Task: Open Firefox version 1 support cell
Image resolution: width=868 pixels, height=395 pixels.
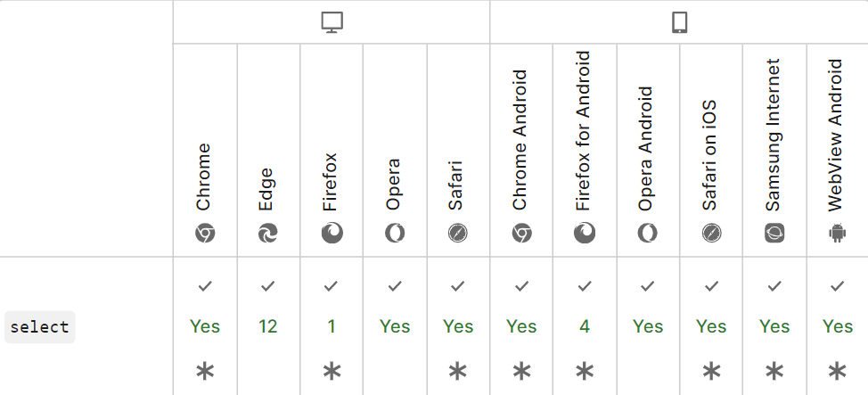Action: [332, 326]
